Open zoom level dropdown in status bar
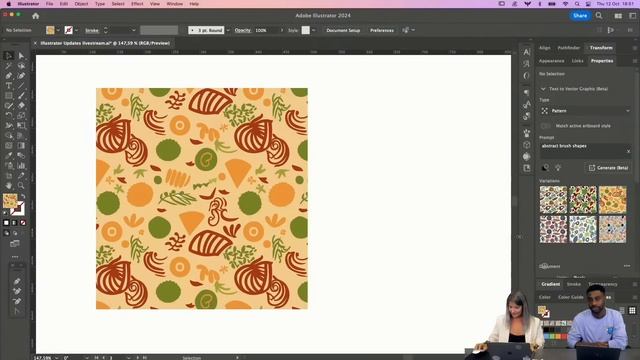The height and width of the screenshot is (360, 640). coord(56,358)
